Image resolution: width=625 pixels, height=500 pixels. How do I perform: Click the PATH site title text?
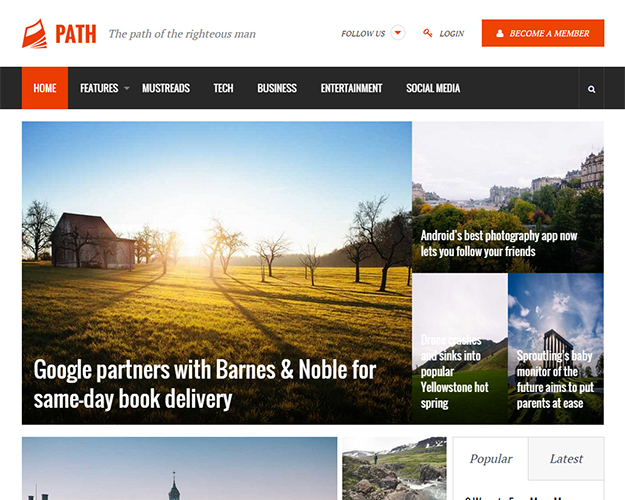(76, 34)
